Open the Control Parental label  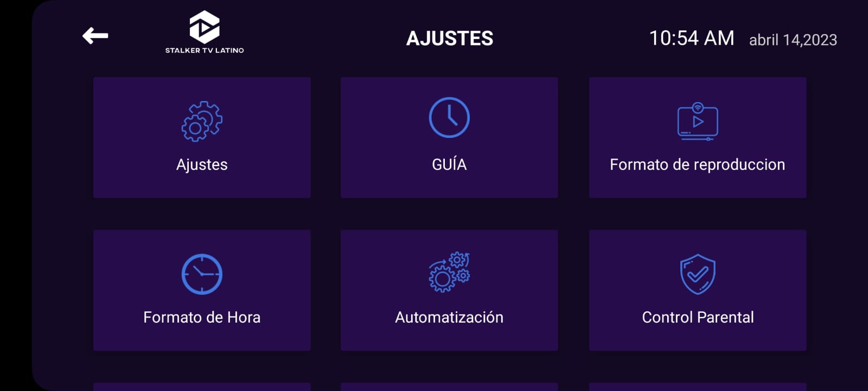pos(698,317)
